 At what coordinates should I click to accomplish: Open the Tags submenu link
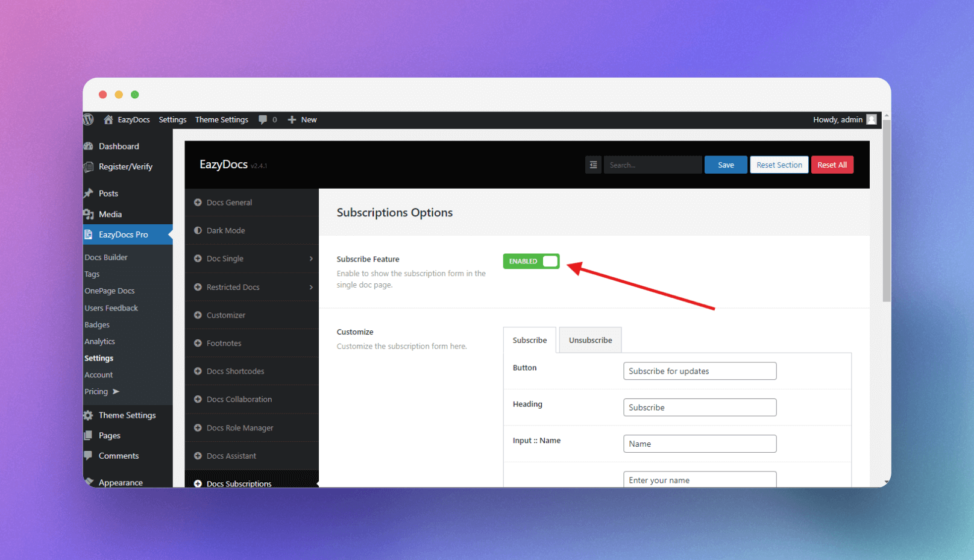(92, 274)
